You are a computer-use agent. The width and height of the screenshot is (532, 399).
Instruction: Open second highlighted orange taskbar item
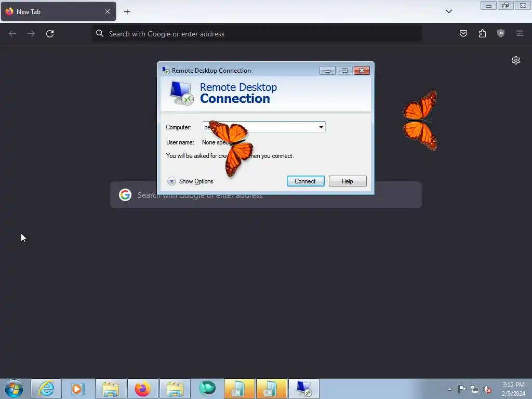point(271,389)
